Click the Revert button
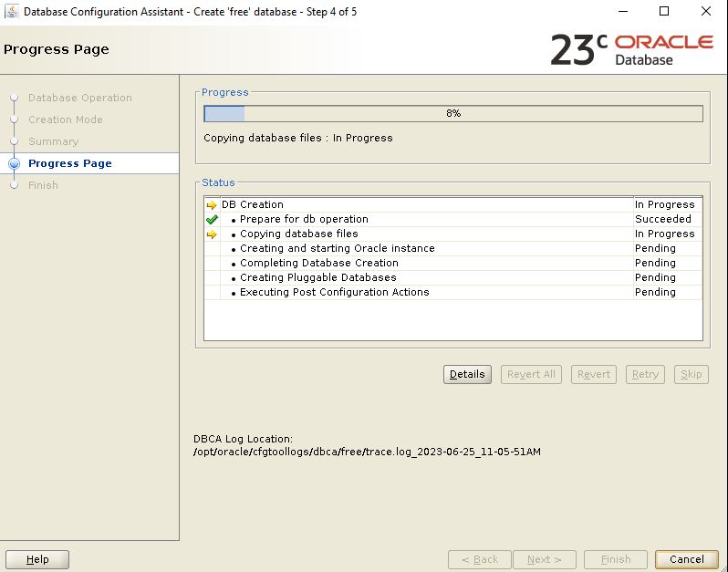 (593, 374)
